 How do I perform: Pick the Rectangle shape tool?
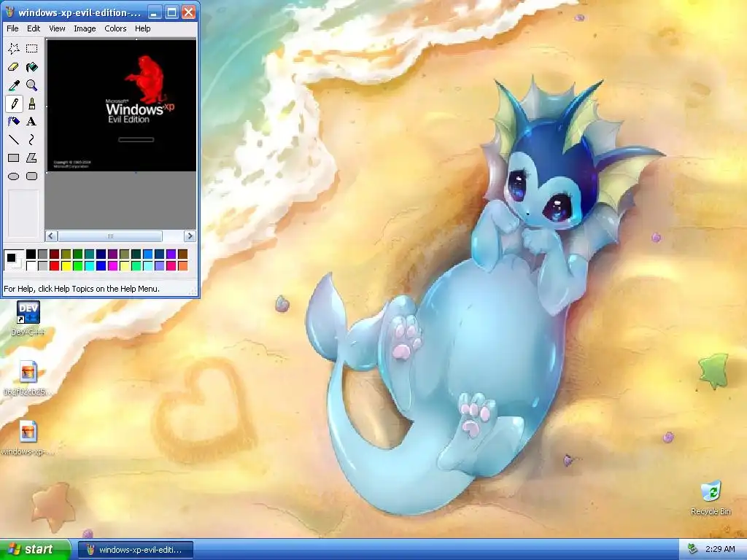coord(14,157)
